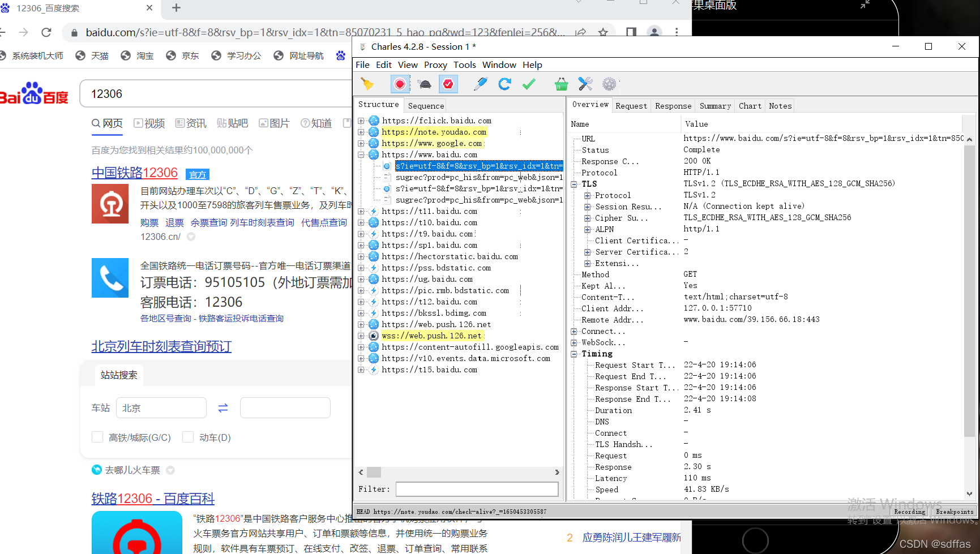This screenshot has height=554, width=980.
Task: Check the 高铁/城际(G/C) checkbox
Action: 97,437
